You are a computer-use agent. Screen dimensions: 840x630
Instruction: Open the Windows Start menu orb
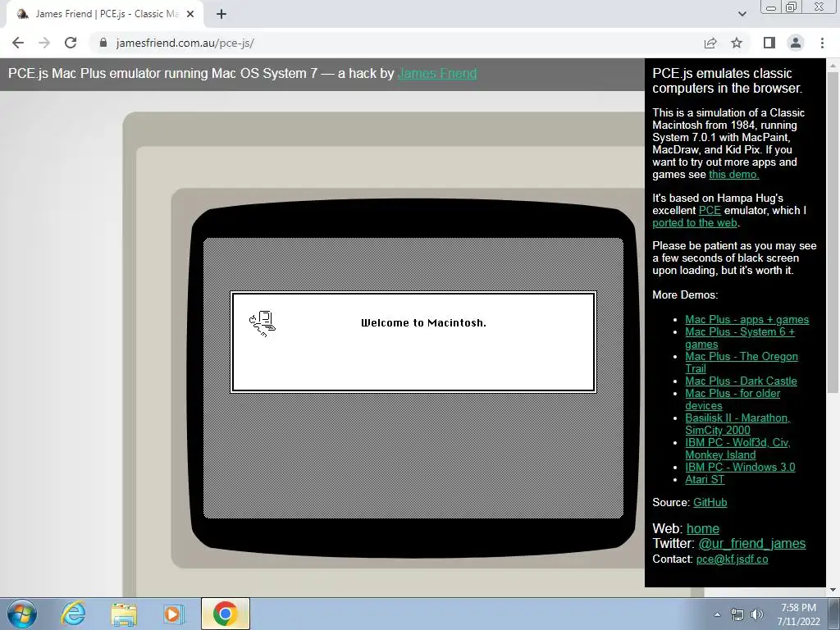tap(22, 614)
